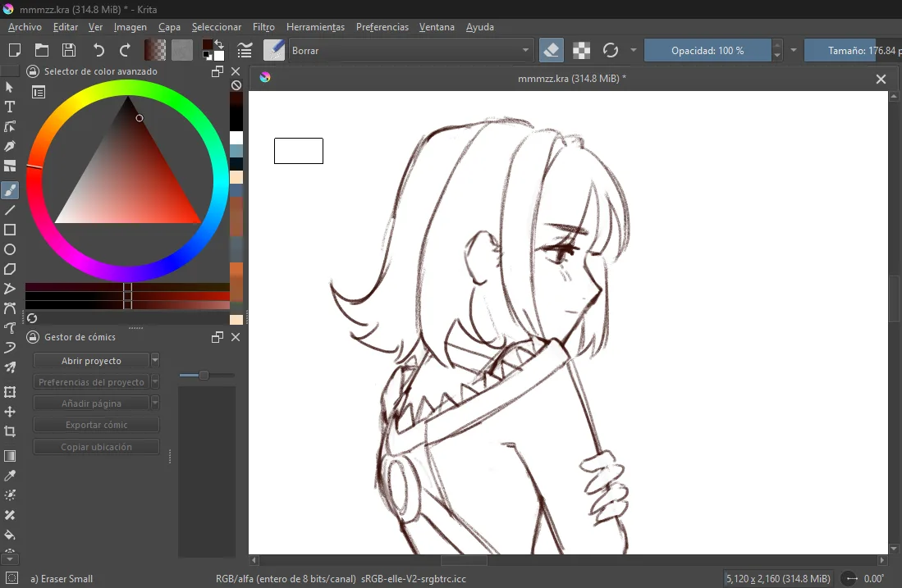This screenshot has width=902, height=588.
Task: Select the Calligraphy tool
Action: coord(10,146)
